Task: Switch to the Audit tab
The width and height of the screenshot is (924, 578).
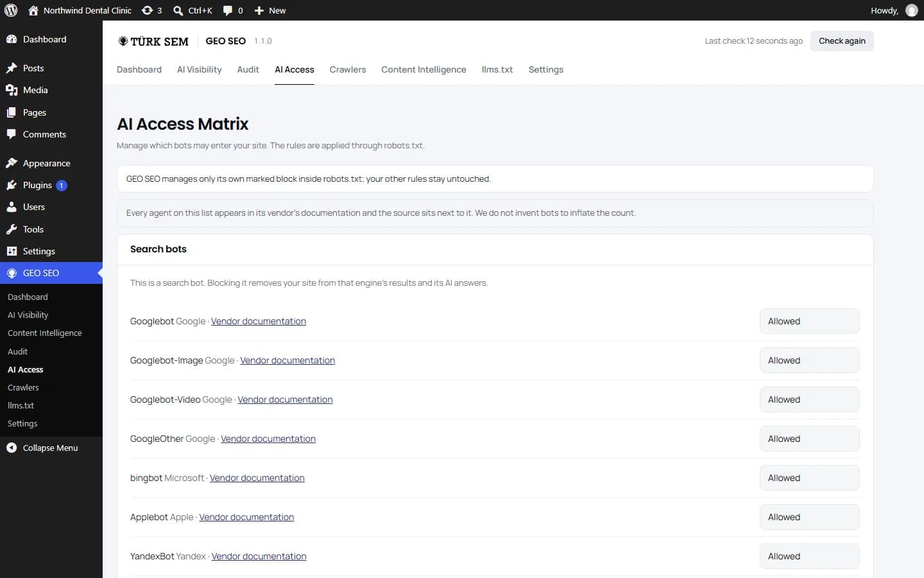Action: tap(248, 69)
